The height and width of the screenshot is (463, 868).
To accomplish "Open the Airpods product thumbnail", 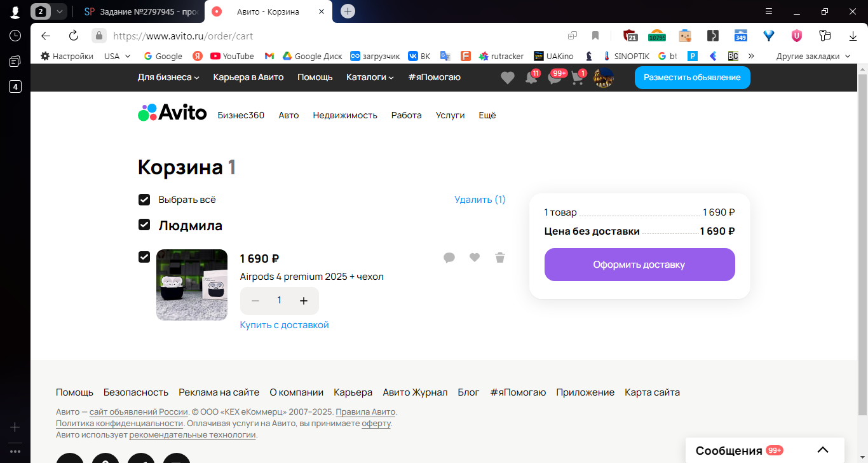I will click(192, 285).
